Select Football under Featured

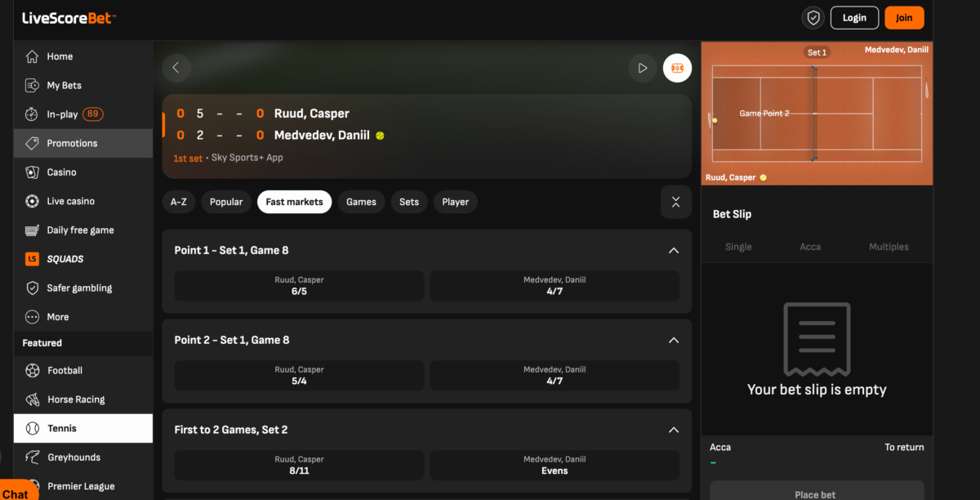(x=83, y=370)
